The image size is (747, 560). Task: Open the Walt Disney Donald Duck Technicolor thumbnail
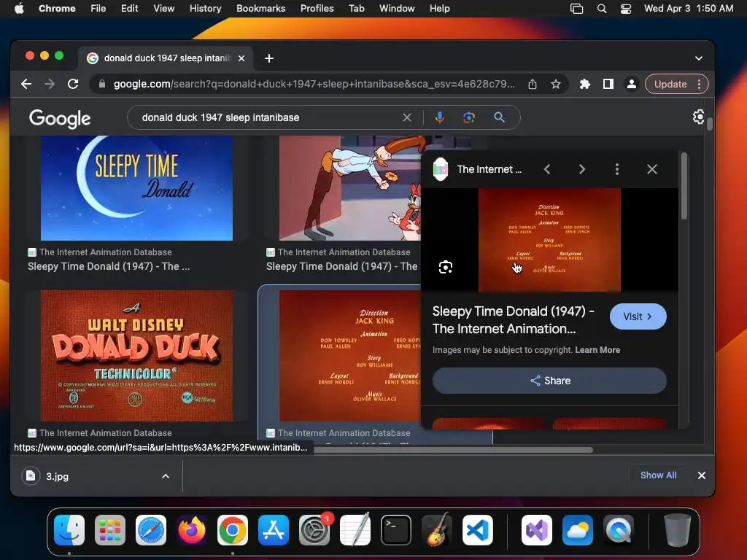(x=136, y=356)
